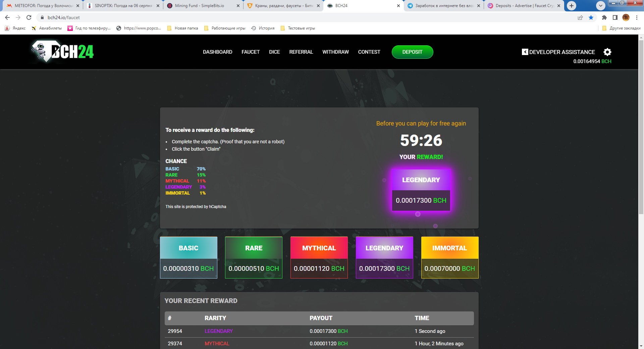Bookmark page with the star icon

591,17
